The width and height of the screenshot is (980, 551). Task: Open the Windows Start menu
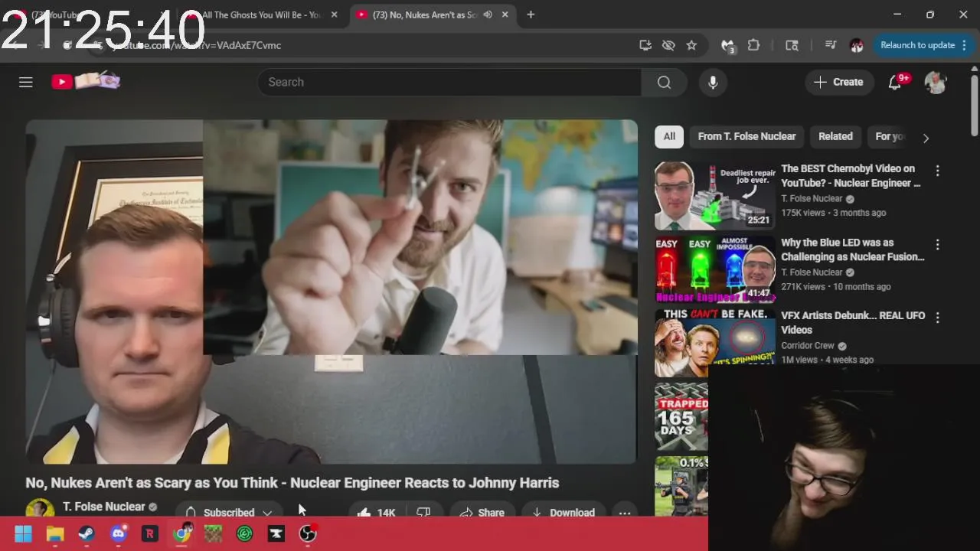[x=23, y=533]
